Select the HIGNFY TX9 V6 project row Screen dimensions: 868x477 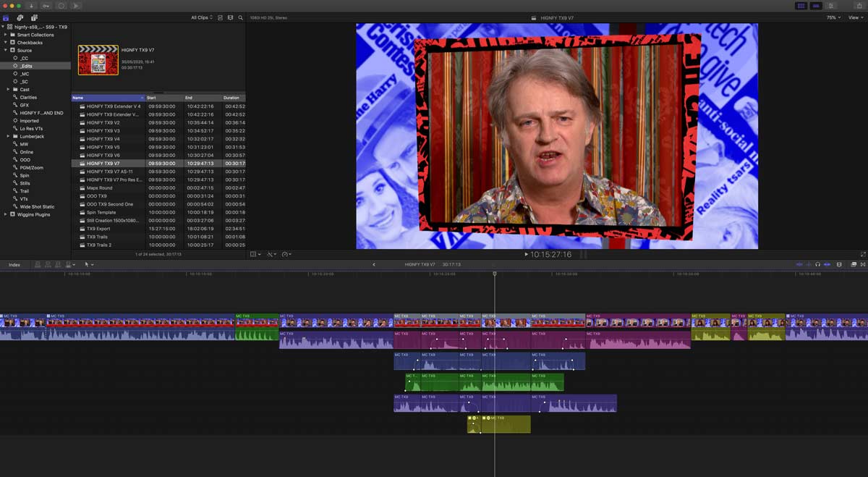158,155
